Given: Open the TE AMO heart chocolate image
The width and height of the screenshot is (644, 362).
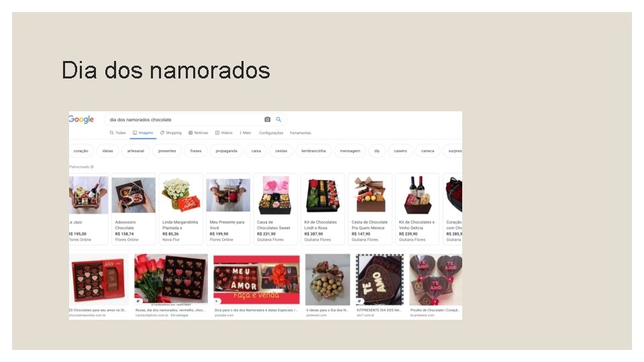Looking at the screenshot, I should tap(380, 280).
